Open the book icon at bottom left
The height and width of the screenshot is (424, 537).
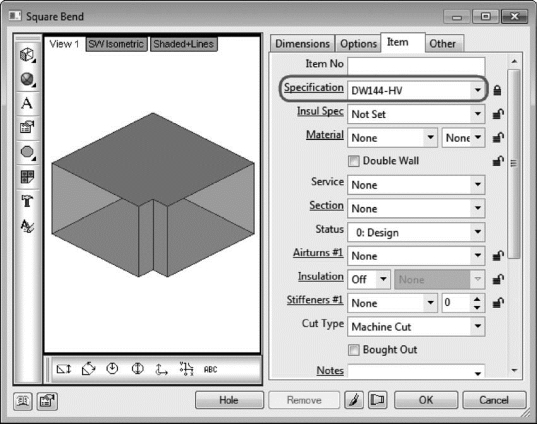[x=23, y=401]
